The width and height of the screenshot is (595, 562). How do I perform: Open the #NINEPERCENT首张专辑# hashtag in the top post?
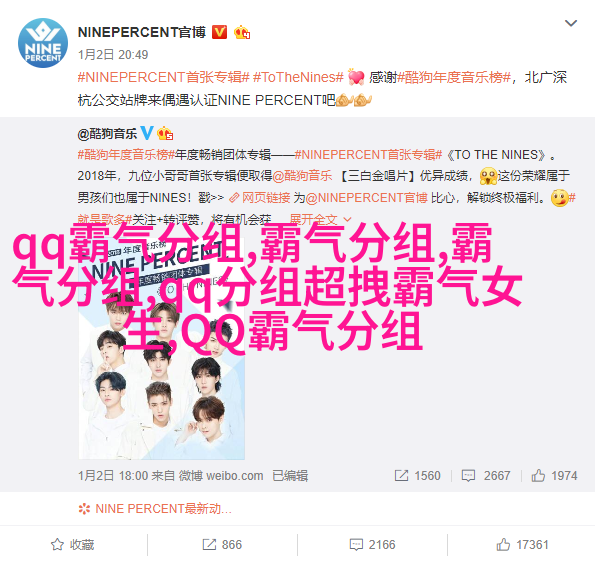point(164,77)
